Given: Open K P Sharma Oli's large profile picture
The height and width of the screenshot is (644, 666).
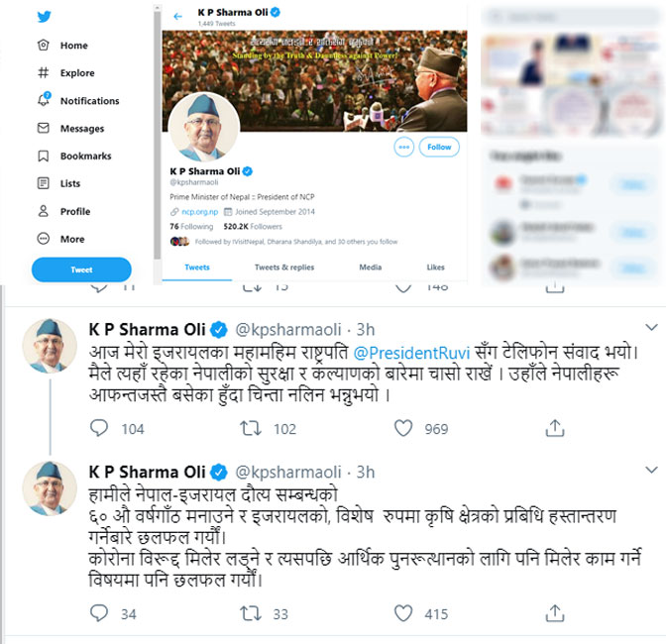Looking at the screenshot, I should (204, 128).
